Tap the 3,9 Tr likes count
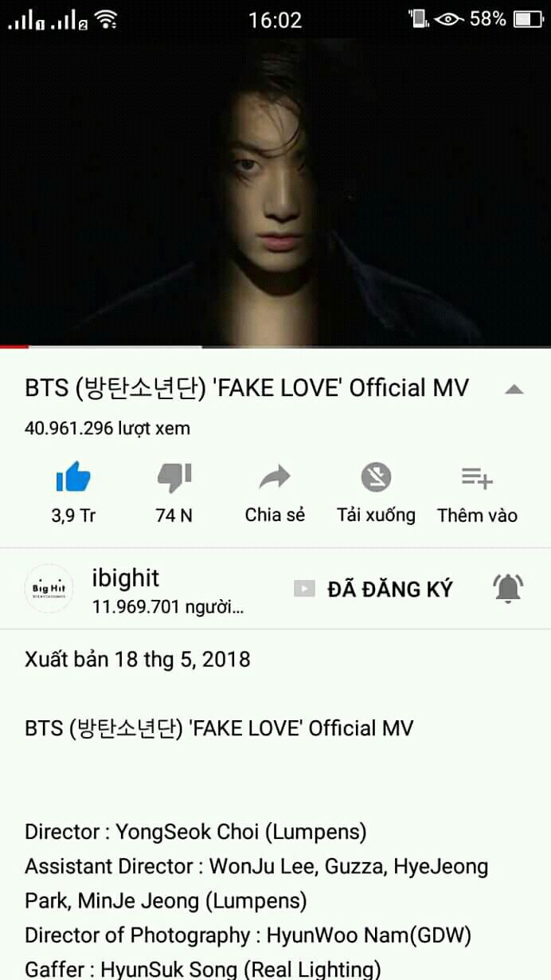The height and width of the screenshot is (980, 551). point(73,515)
